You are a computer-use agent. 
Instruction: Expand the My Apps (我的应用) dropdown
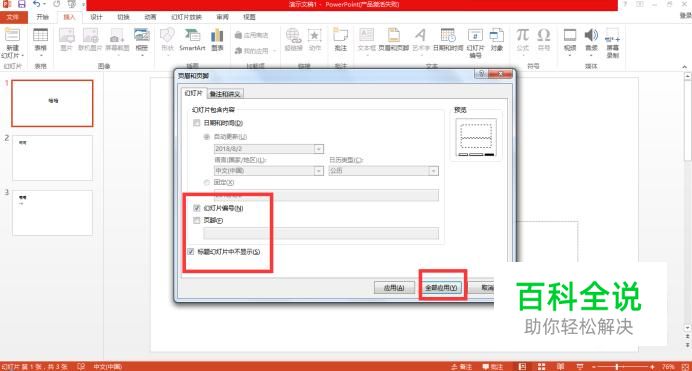pyautogui.click(x=275, y=51)
